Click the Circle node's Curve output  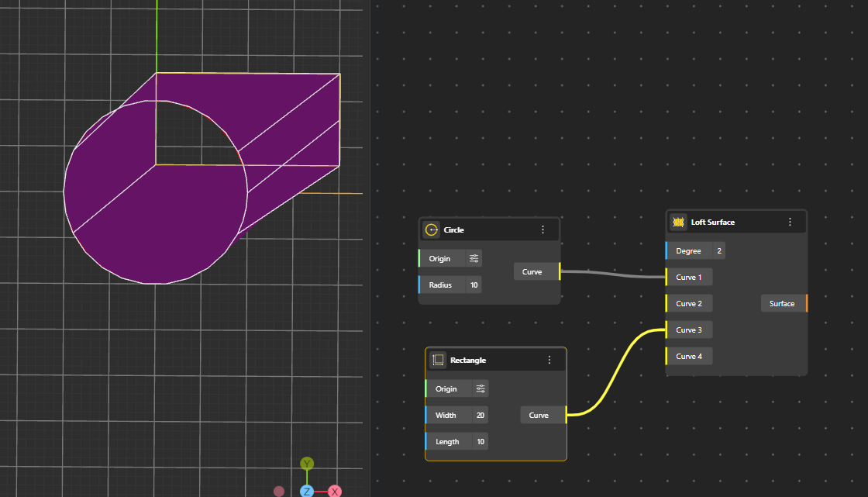click(535, 272)
